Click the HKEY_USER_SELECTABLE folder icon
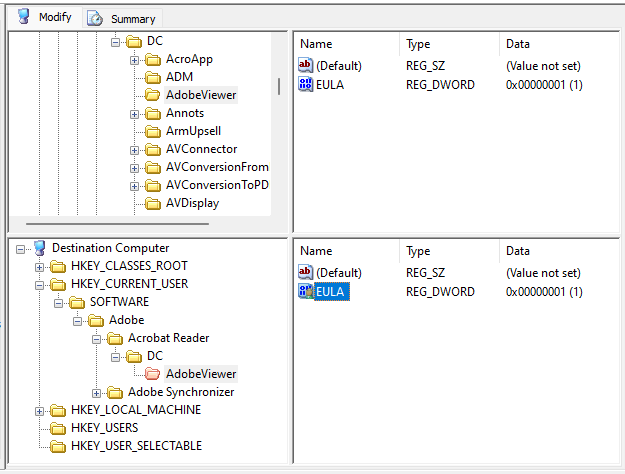Image resolution: width=625 pixels, height=474 pixels. point(58,446)
